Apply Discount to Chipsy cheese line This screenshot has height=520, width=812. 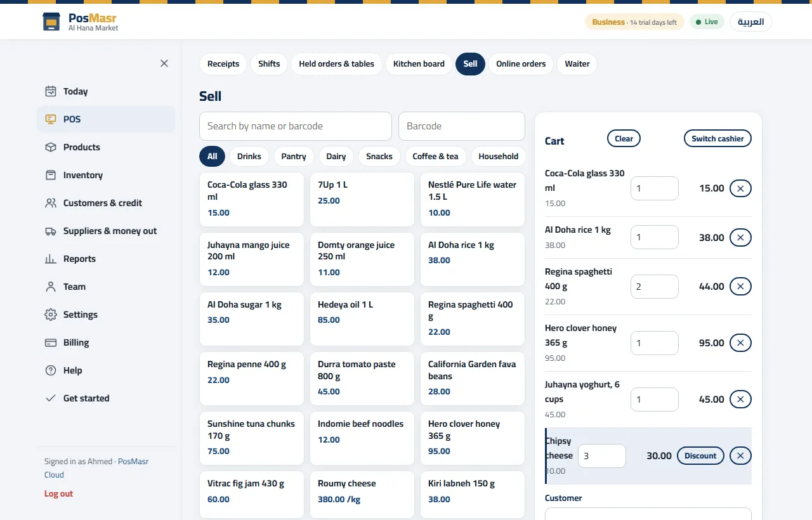click(700, 456)
